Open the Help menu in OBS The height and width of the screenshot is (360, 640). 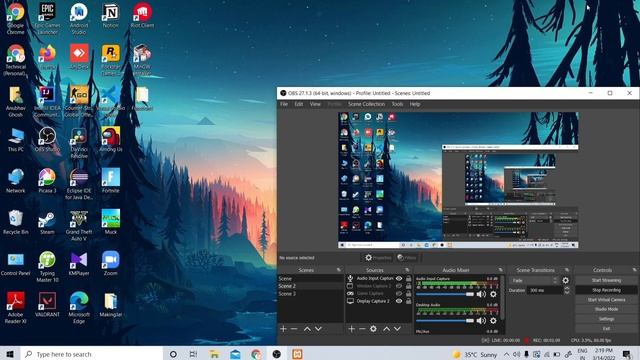(415, 104)
